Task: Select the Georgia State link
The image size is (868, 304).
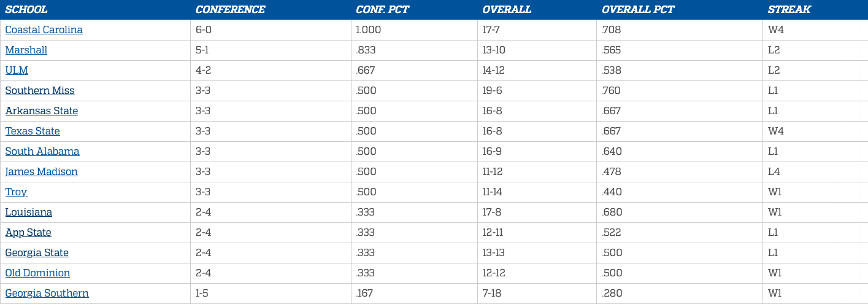Action: tap(37, 252)
